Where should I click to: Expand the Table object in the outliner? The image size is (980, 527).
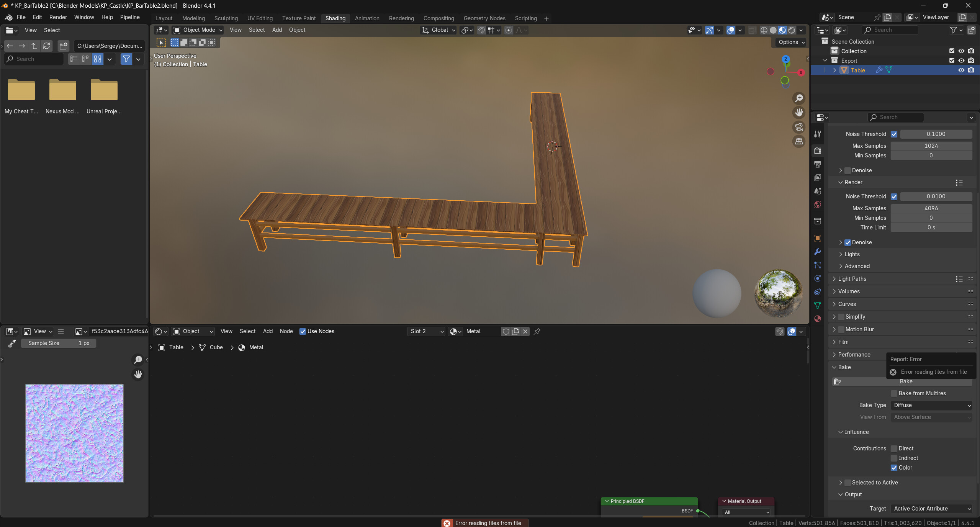[x=834, y=70]
